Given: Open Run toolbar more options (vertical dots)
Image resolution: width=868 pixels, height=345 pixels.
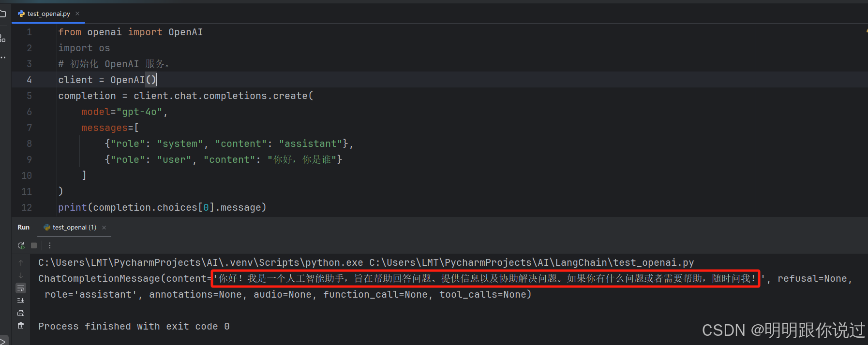Looking at the screenshot, I should [50, 245].
